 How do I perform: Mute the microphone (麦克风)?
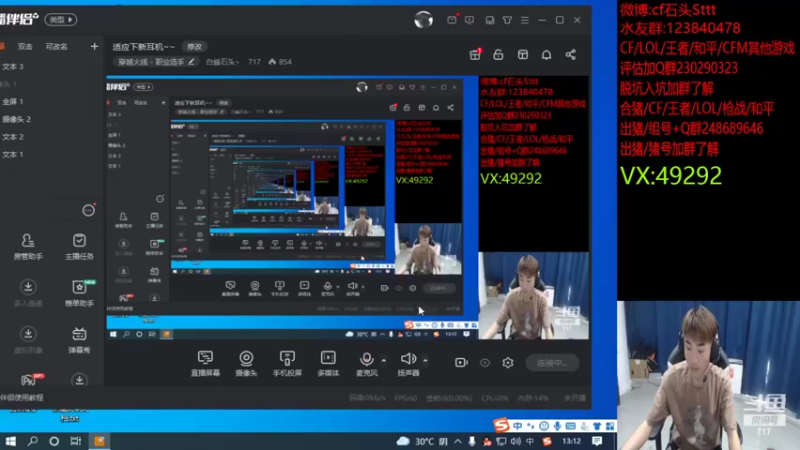366,363
